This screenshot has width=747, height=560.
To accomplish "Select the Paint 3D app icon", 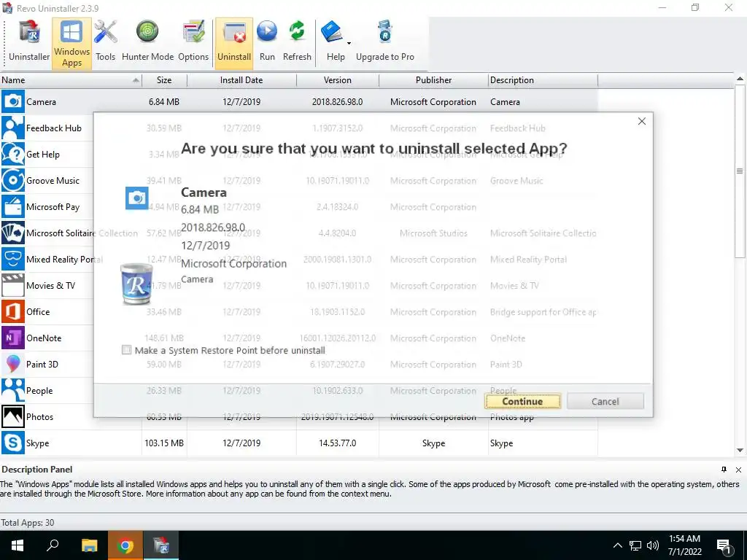I will tap(13, 365).
